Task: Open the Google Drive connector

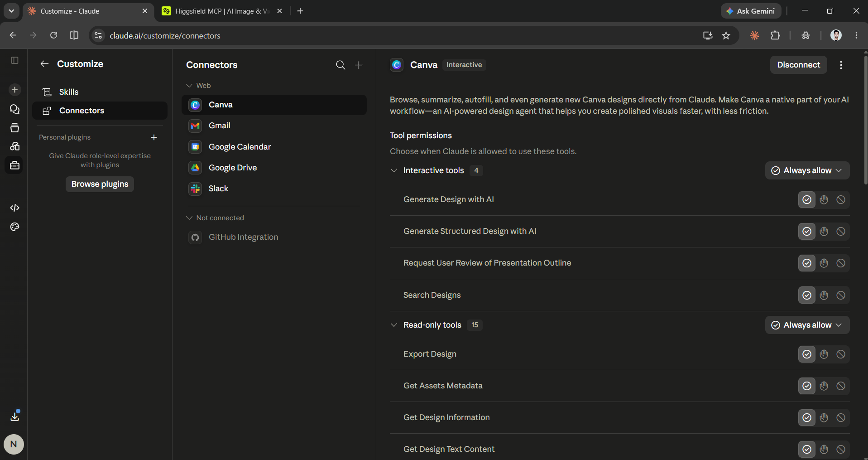Action: tap(274, 168)
